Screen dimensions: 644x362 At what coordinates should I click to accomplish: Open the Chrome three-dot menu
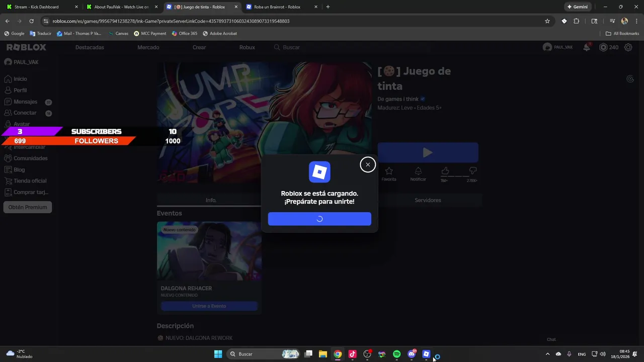pos(636,21)
